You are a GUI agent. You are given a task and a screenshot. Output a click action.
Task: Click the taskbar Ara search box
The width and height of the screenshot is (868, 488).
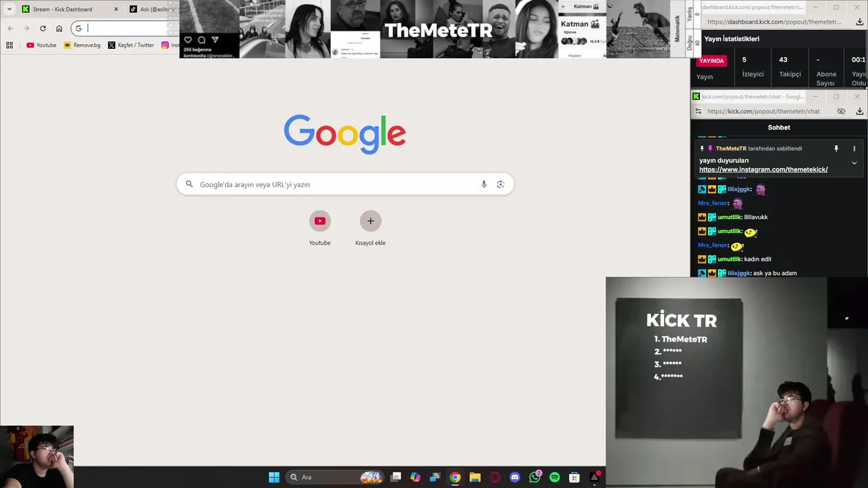click(x=335, y=477)
